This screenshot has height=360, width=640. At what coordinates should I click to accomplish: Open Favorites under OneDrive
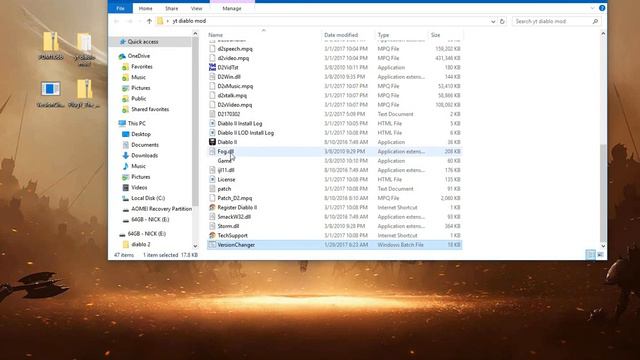point(142,67)
